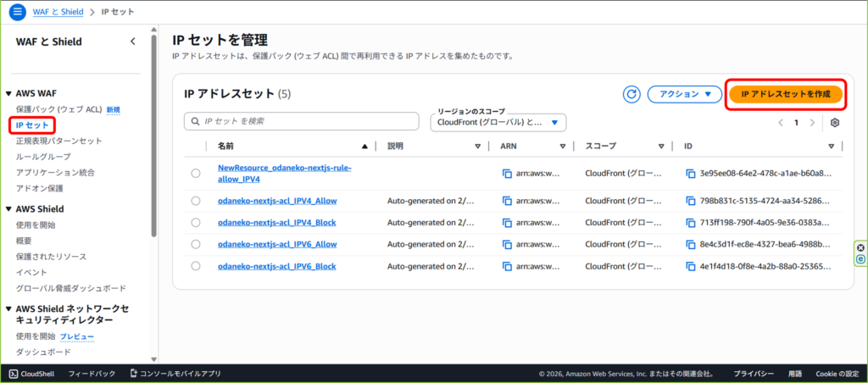This screenshot has width=868, height=383.
Task: Copy ARN of odaneko-nextjs-acl_IPV4_Allow
Action: [x=507, y=201]
